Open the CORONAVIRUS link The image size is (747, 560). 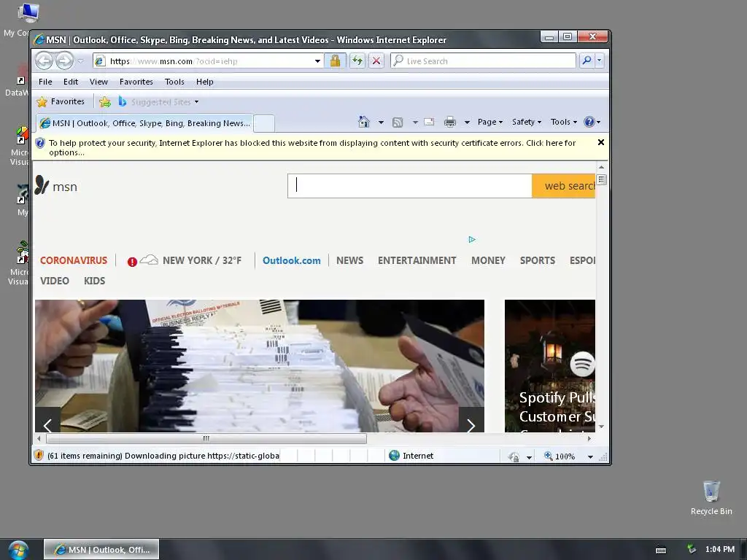[x=74, y=260]
